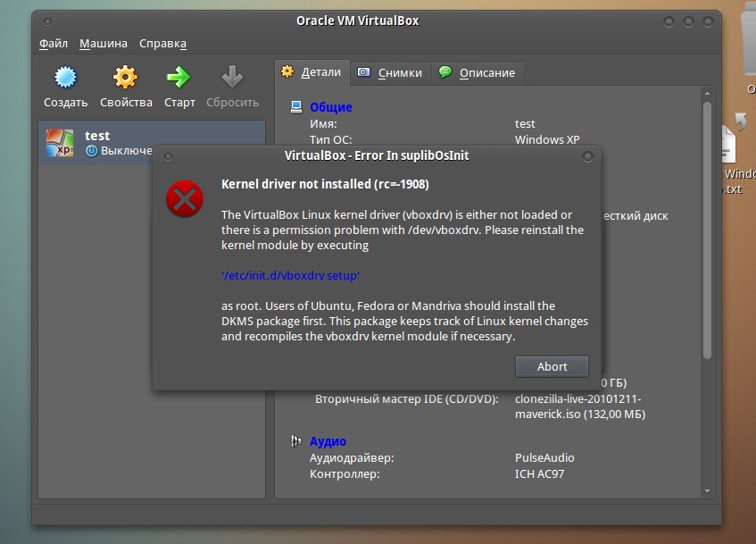The height and width of the screenshot is (544, 756).
Task: Click the error dialog left window menu button
Action: [168, 156]
